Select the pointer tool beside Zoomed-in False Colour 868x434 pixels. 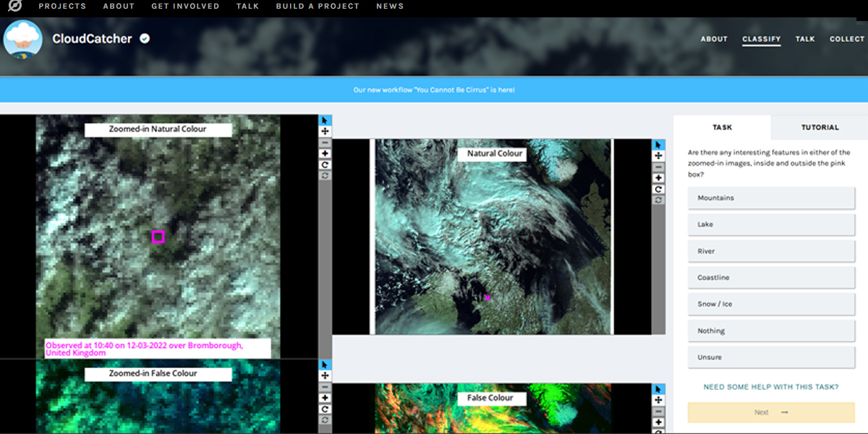[325, 365]
